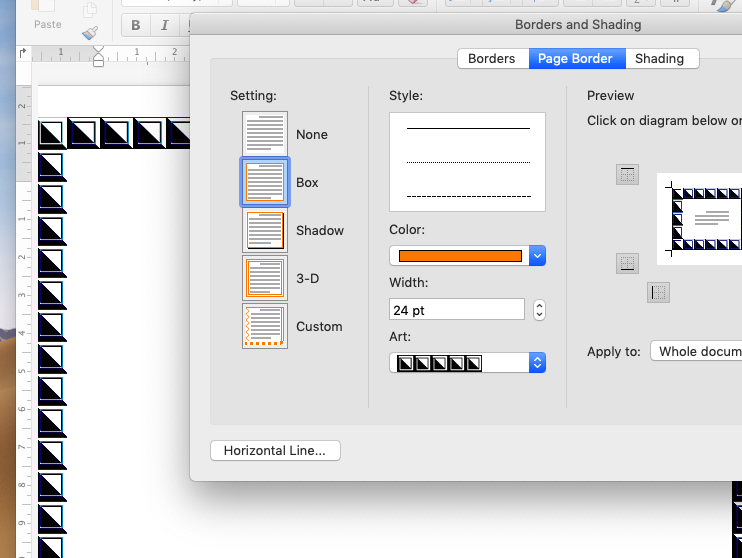Viewport: 742px width, 558px height.
Task: Click the tab selector at ruler corner
Action: coord(23,53)
